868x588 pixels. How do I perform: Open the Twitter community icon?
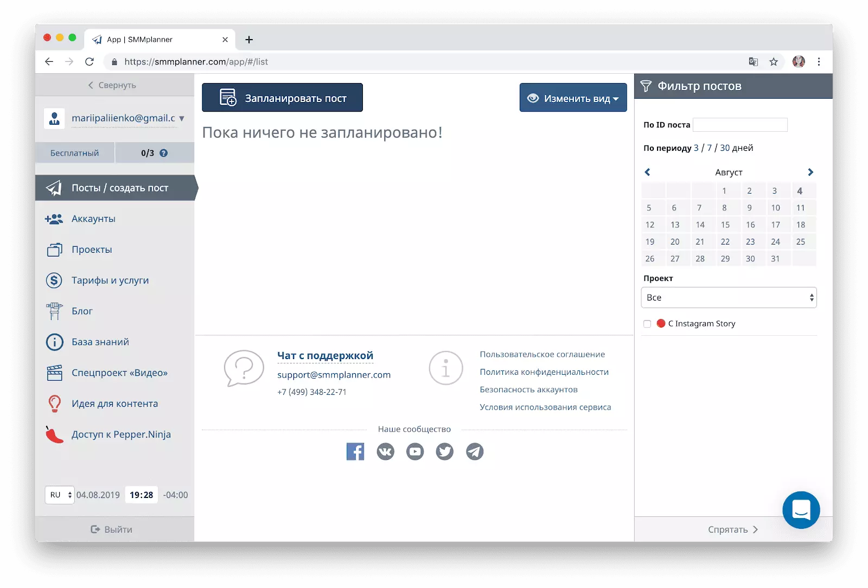pyautogui.click(x=445, y=451)
